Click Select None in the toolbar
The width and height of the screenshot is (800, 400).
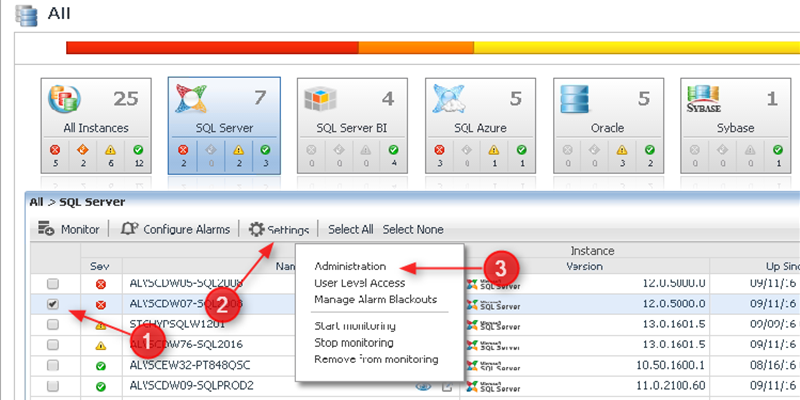413,230
